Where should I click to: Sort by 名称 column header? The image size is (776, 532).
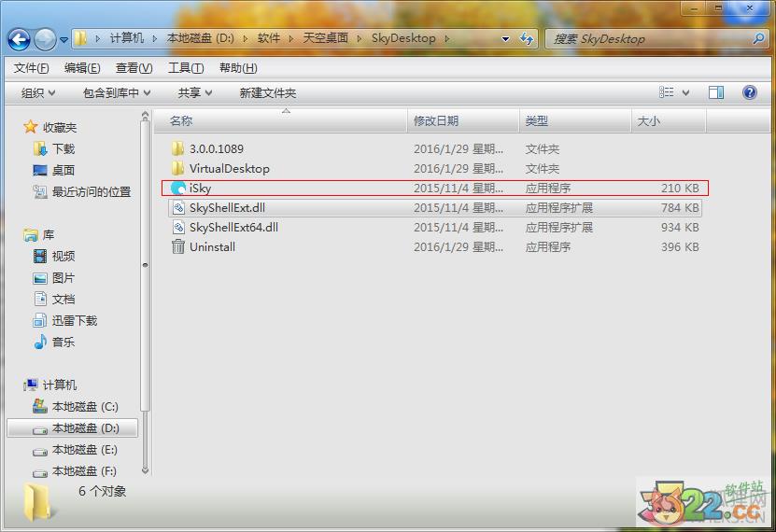[281, 120]
